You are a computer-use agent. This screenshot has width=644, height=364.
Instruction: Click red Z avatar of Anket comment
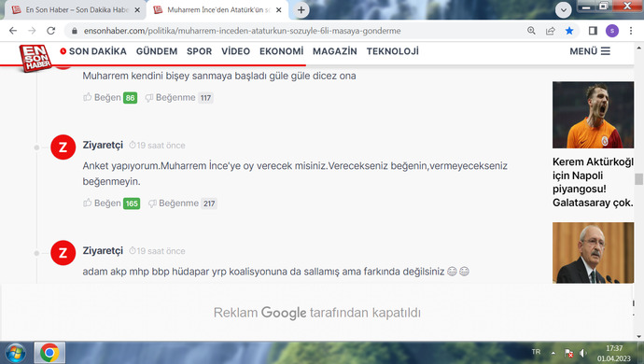pyautogui.click(x=63, y=147)
